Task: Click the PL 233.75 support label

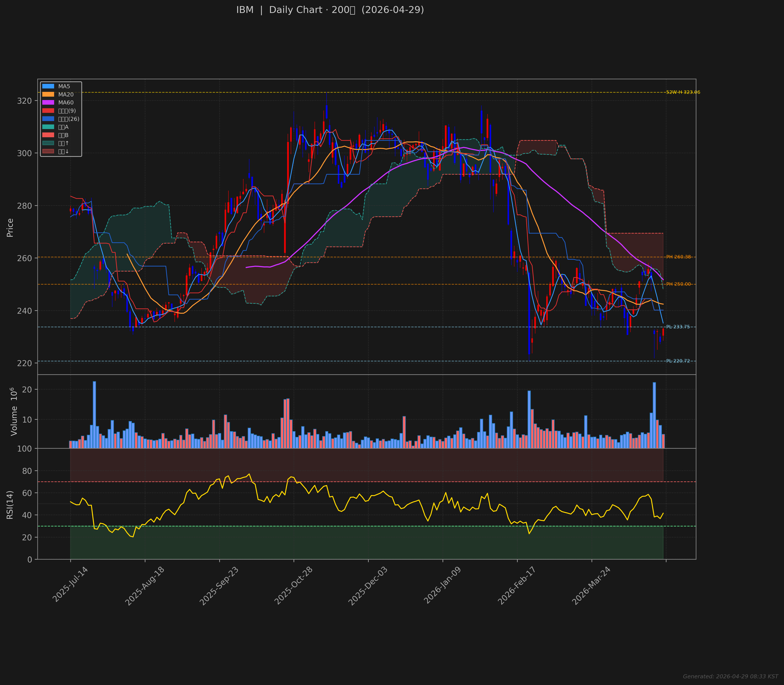Action: pyautogui.click(x=678, y=327)
